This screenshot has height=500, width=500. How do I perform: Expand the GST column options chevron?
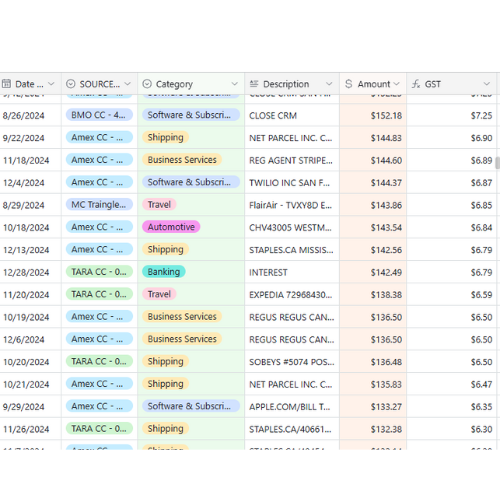click(487, 84)
